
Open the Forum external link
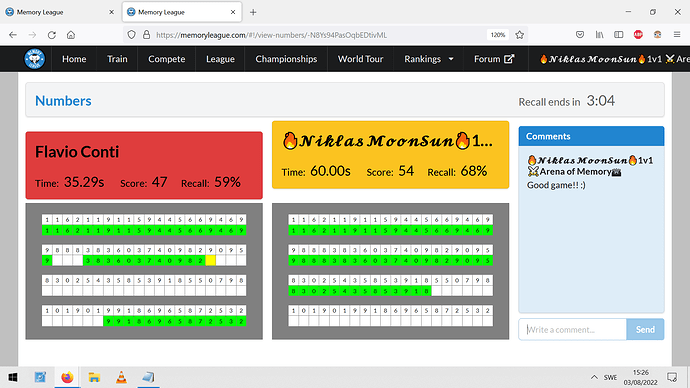(x=494, y=59)
